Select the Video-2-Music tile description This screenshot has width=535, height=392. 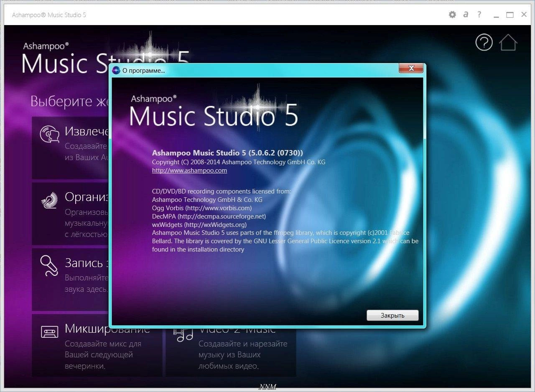243,355
